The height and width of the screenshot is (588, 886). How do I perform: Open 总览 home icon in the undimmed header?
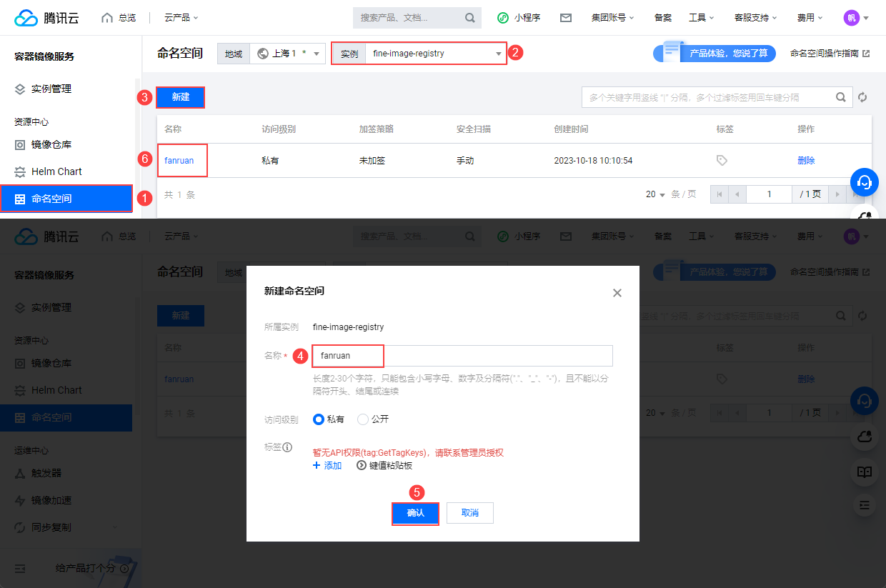[x=107, y=18]
